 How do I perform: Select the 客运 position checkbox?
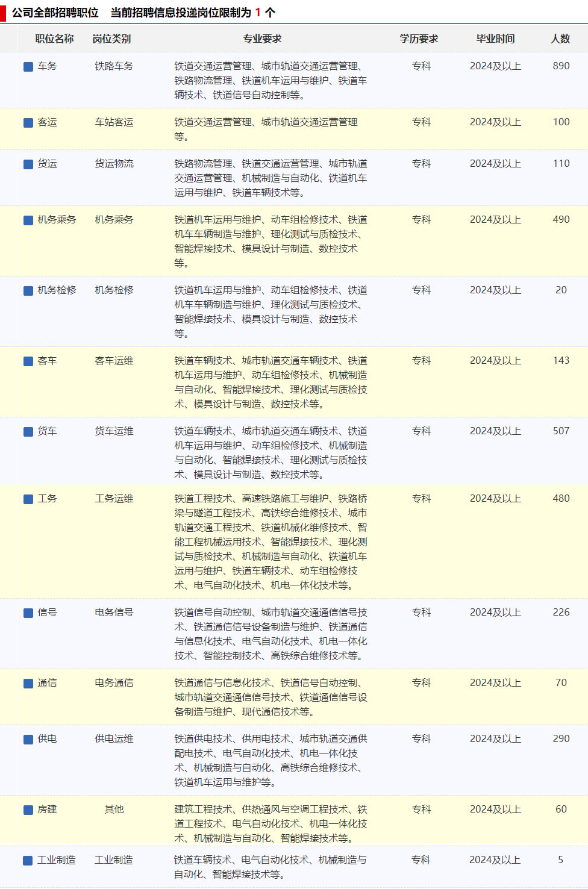28,122
